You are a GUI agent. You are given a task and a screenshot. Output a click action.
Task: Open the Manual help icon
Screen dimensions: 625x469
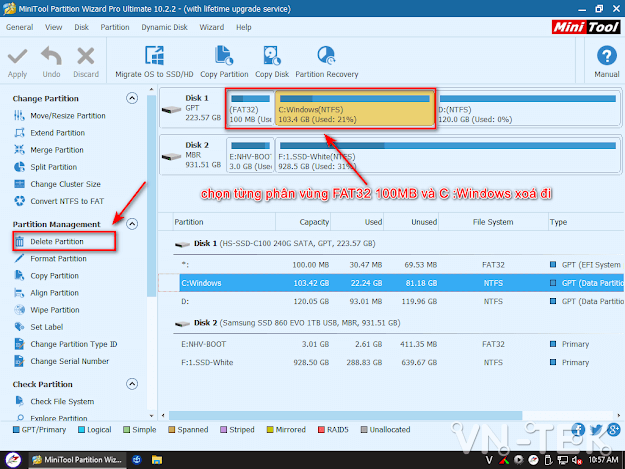[x=607, y=56]
